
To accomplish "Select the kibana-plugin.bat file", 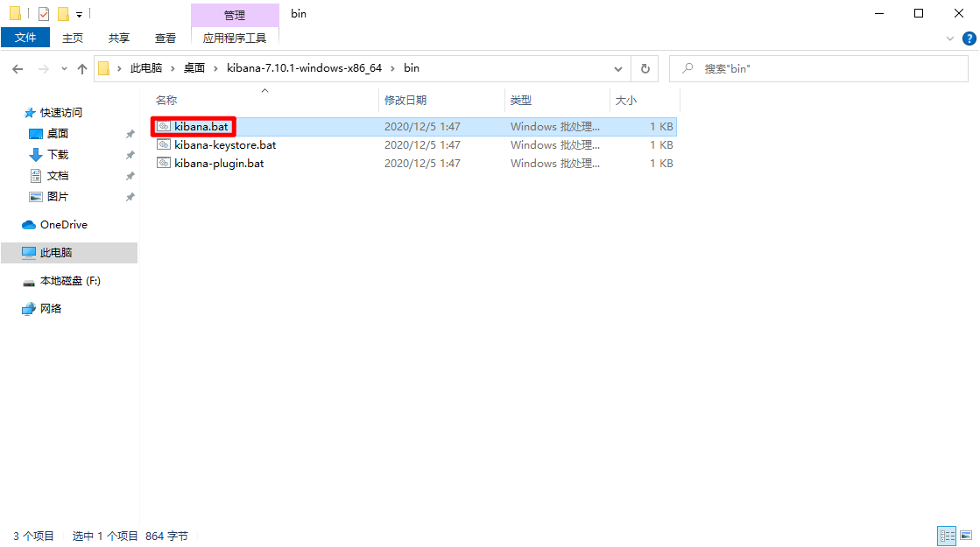I will 219,164.
